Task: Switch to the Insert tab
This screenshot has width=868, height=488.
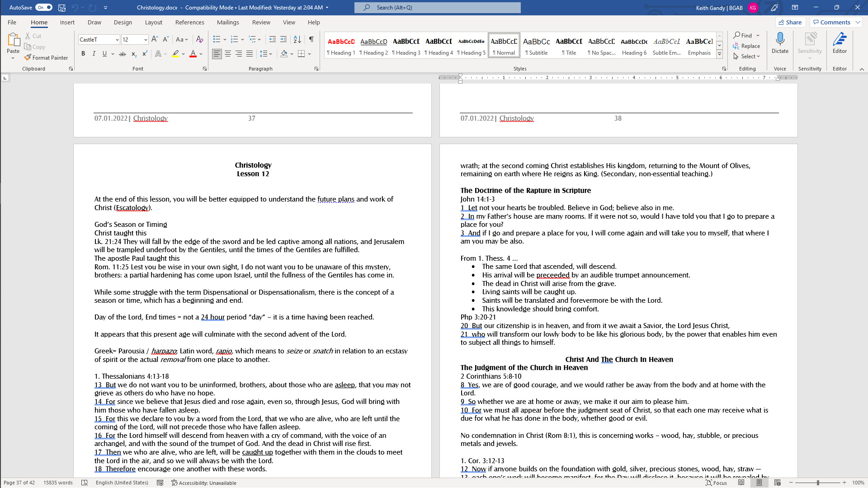Action: (x=67, y=22)
